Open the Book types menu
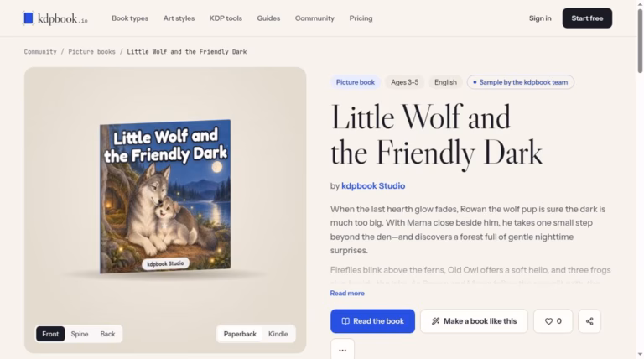Viewport: 644px width, 359px height. pyautogui.click(x=130, y=18)
